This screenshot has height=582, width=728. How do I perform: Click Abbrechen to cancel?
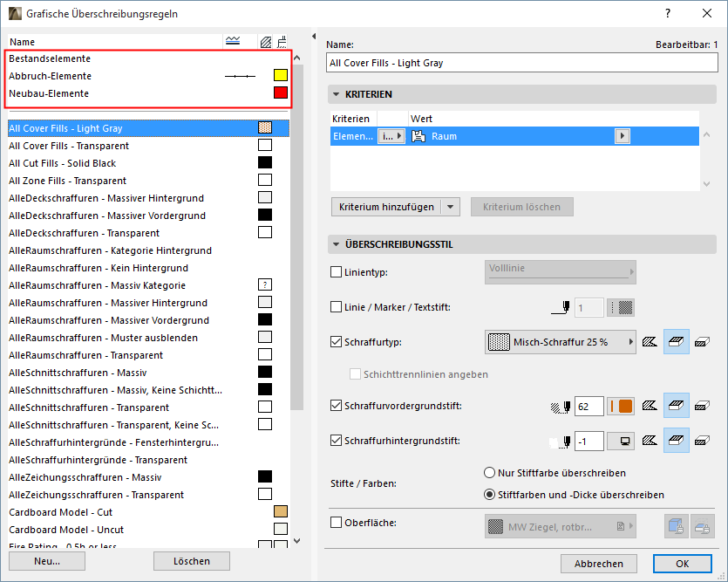tap(598, 564)
